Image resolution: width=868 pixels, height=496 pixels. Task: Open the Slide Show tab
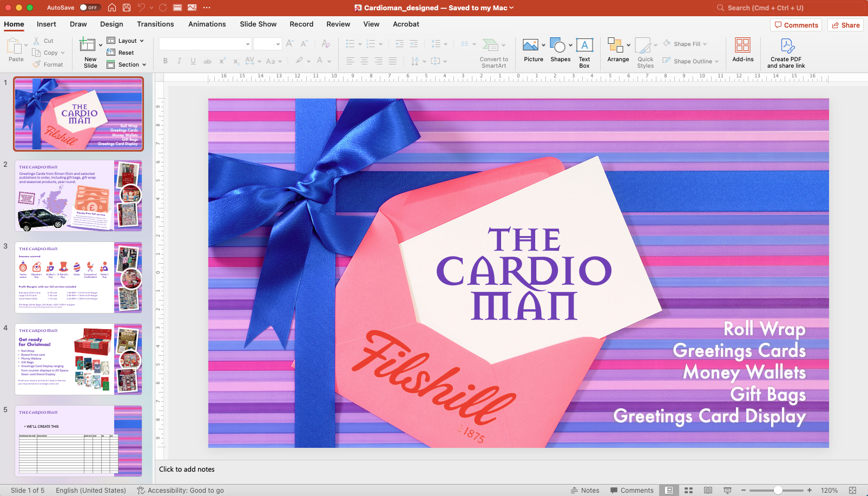coord(258,24)
